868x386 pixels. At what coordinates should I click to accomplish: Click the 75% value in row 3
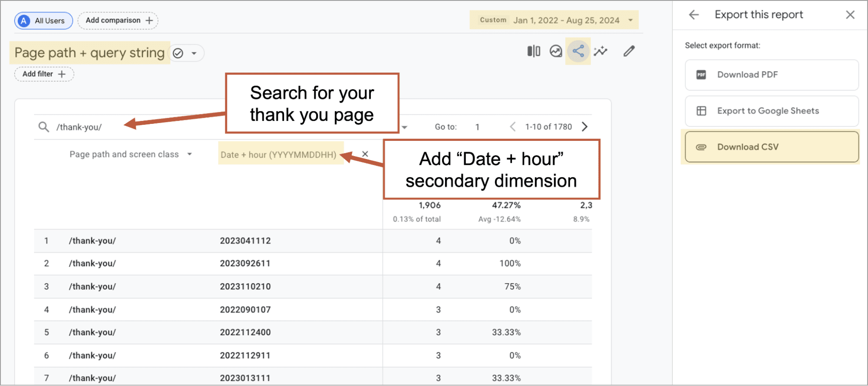[x=513, y=286]
